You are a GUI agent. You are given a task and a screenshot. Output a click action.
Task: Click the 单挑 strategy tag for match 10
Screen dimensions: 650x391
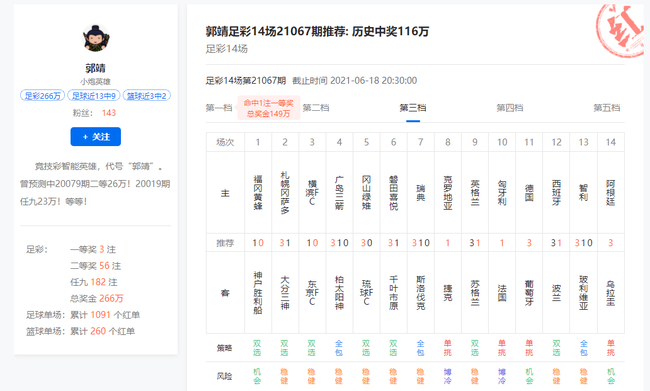(x=502, y=348)
